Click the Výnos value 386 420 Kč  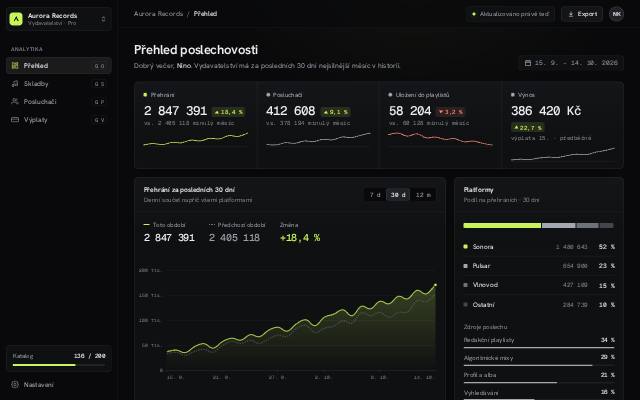point(546,111)
